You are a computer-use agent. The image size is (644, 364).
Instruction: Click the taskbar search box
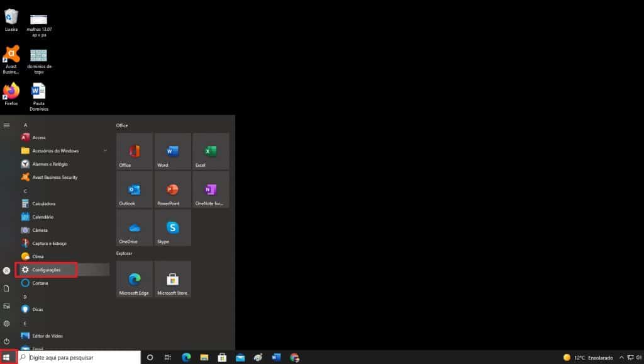pos(79,358)
